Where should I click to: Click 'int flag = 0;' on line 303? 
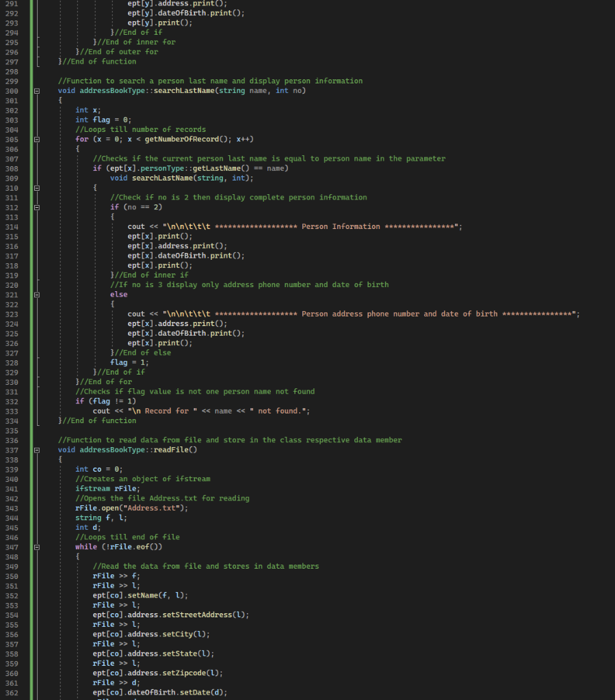103,120
